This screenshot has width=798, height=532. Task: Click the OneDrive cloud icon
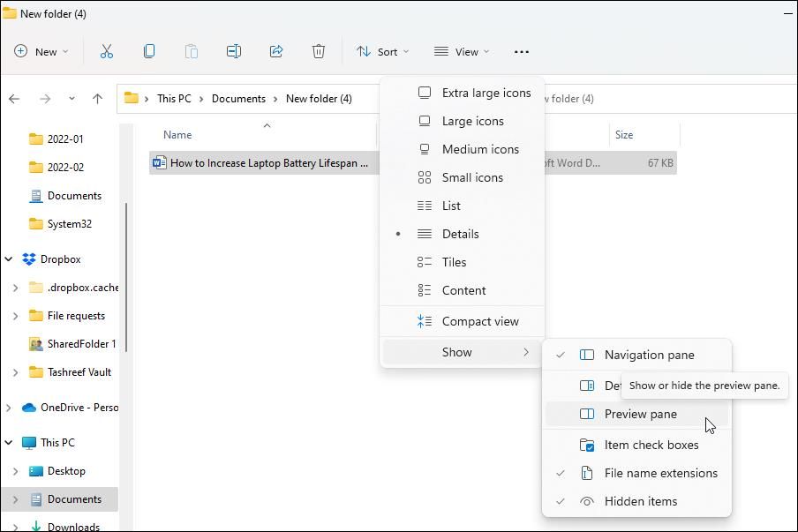coord(29,408)
